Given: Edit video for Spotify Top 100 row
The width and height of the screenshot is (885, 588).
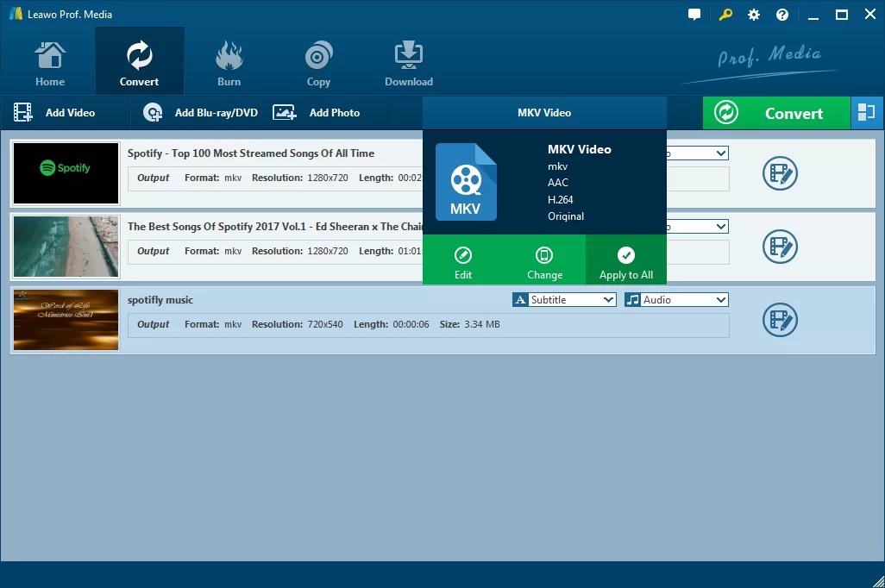Looking at the screenshot, I should (780, 173).
